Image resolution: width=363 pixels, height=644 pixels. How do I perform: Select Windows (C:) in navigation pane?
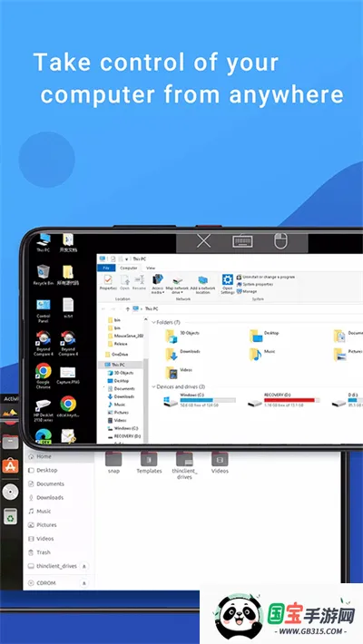point(123,428)
